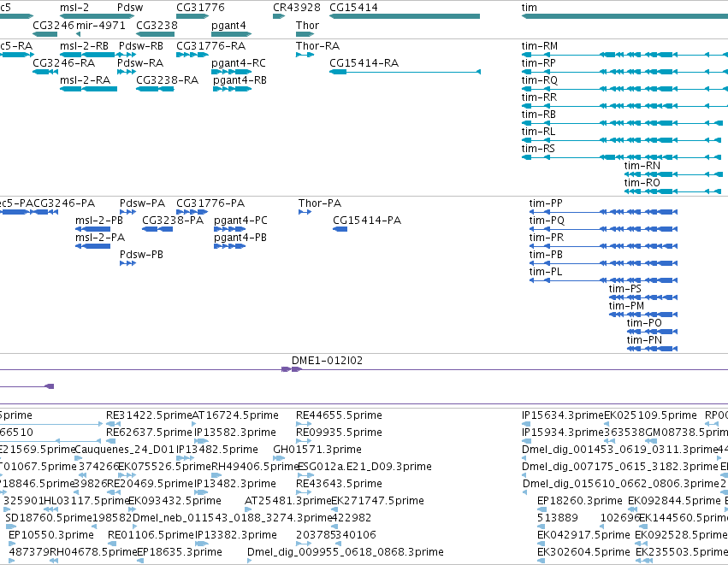Click the EK271747.5prime cDNA label

(x=377, y=501)
